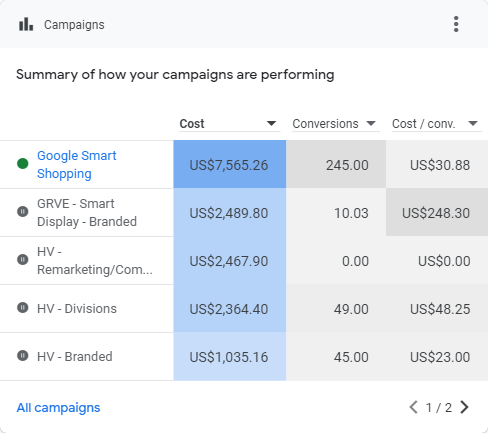Open the three-dot card options menu
Screen dimensions: 488x433
[456, 24]
